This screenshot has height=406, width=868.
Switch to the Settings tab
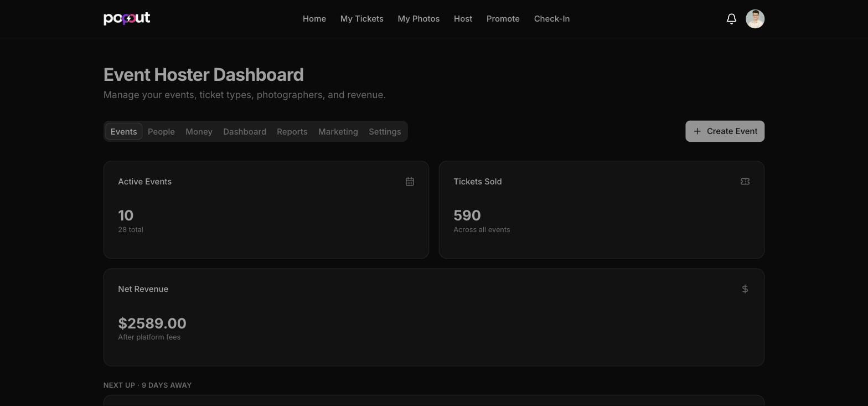(385, 131)
